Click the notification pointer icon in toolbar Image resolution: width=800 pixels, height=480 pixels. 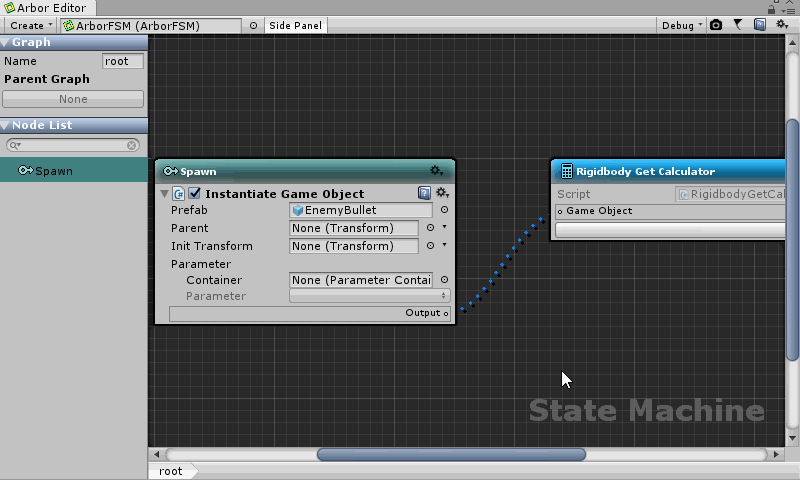[x=738, y=25]
